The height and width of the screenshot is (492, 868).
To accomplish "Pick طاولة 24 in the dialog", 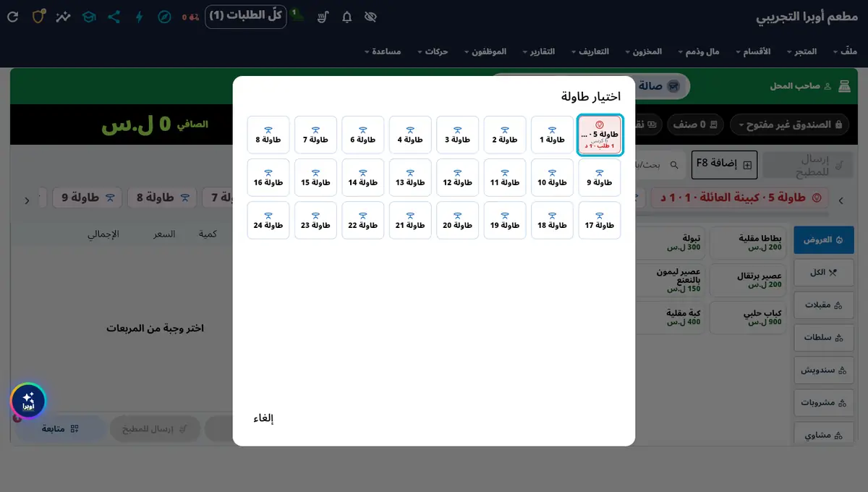I will point(268,220).
